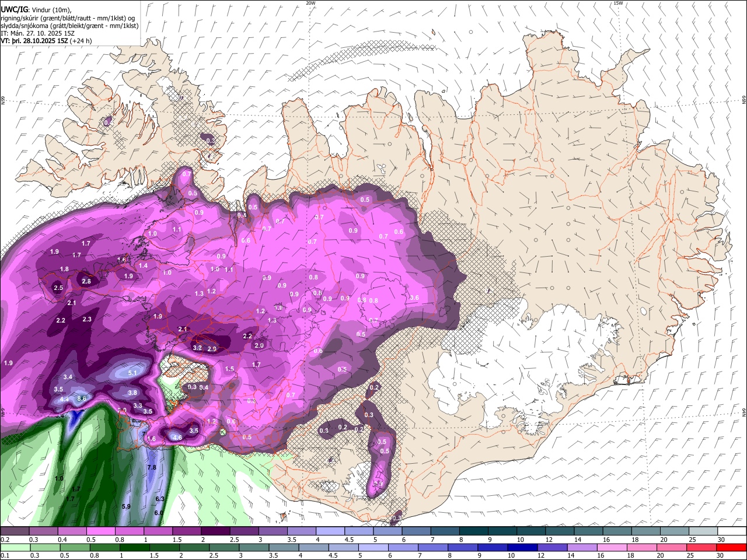Click the '20W' longitude label
This screenshot has width=747, height=560.
310,3
